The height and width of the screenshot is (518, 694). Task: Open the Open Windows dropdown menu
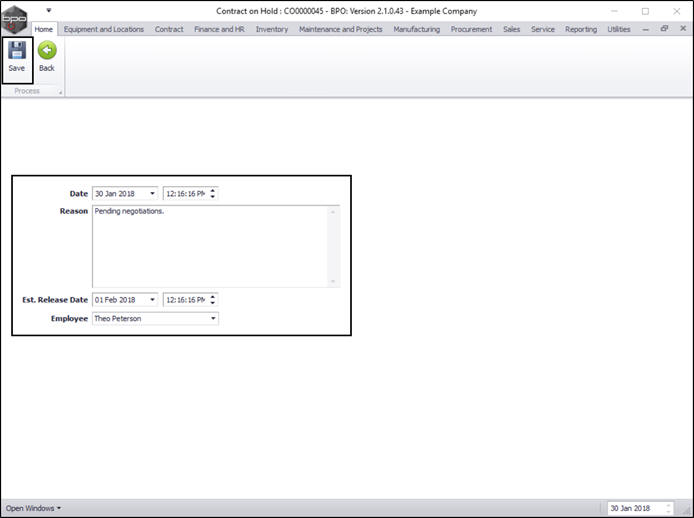click(x=33, y=508)
